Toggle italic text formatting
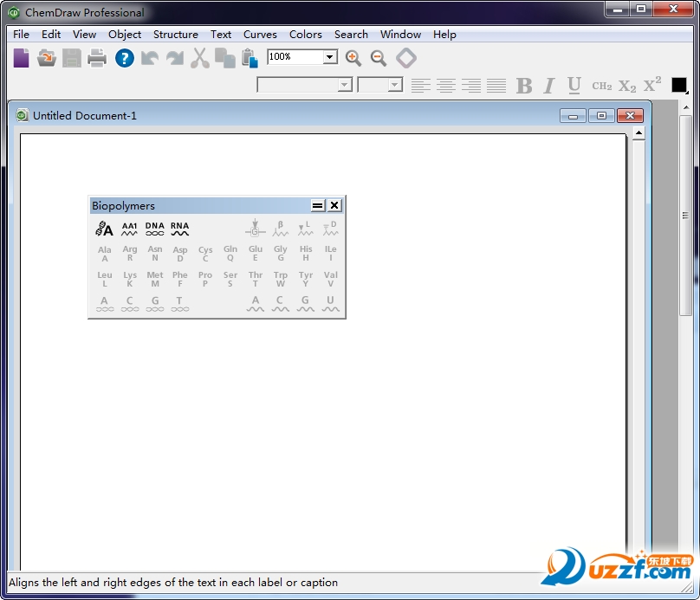 [x=549, y=86]
